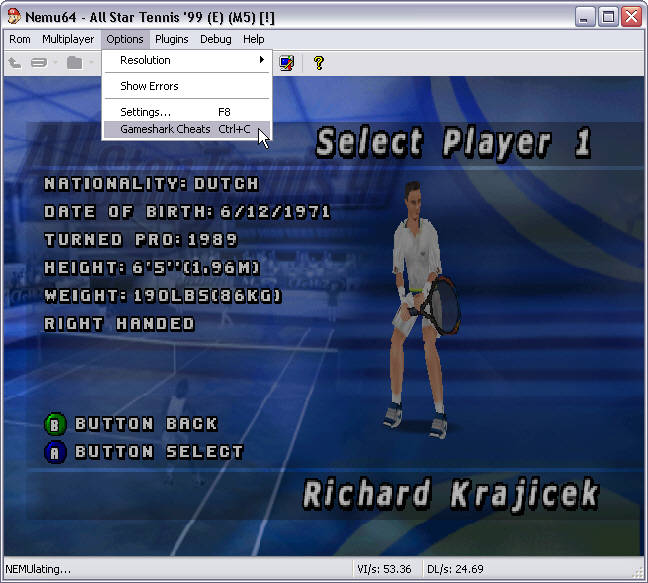Click the Nemu64 Mario title bar icon

[14, 17]
